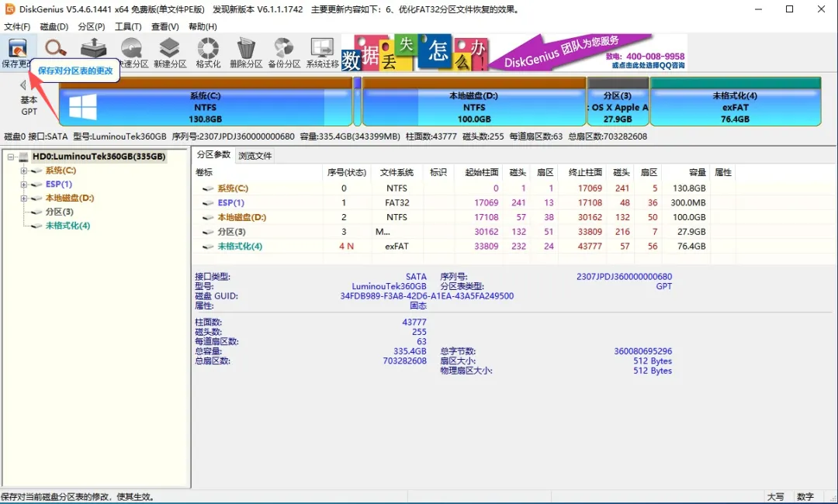Switch to the 分区参数 tab
Viewport: 838px width, 504px height.
point(213,155)
